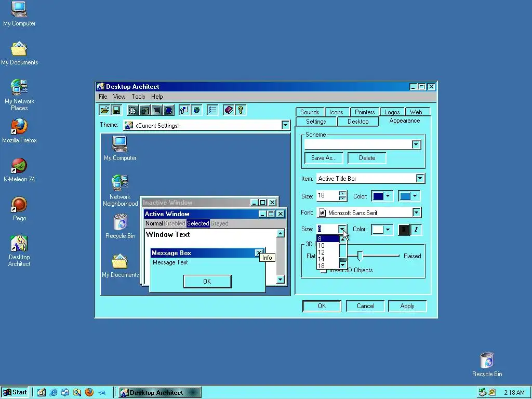Click the globe toolbar icon
The image size is (532, 399).
196,110
